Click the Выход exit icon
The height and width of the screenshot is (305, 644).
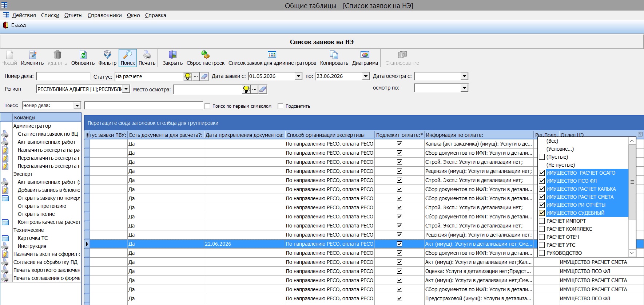(5, 25)
